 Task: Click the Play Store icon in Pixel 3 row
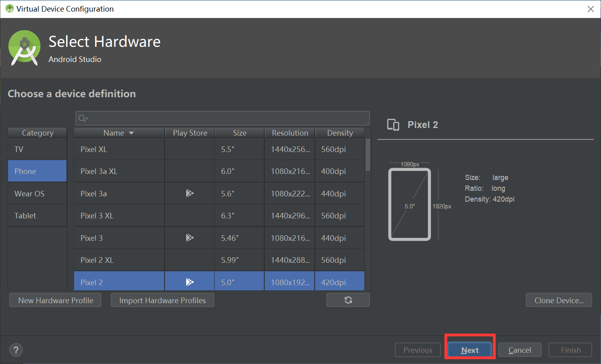190,238
